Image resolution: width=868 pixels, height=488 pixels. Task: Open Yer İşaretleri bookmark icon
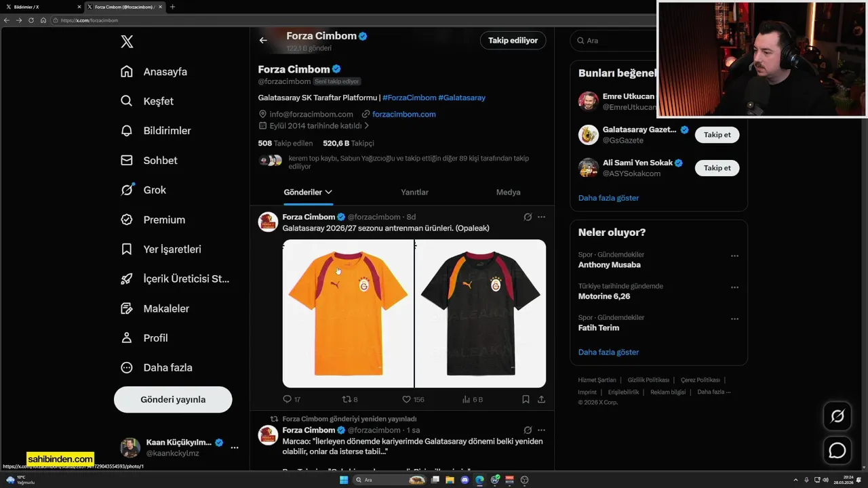click(x=126, y=249)
